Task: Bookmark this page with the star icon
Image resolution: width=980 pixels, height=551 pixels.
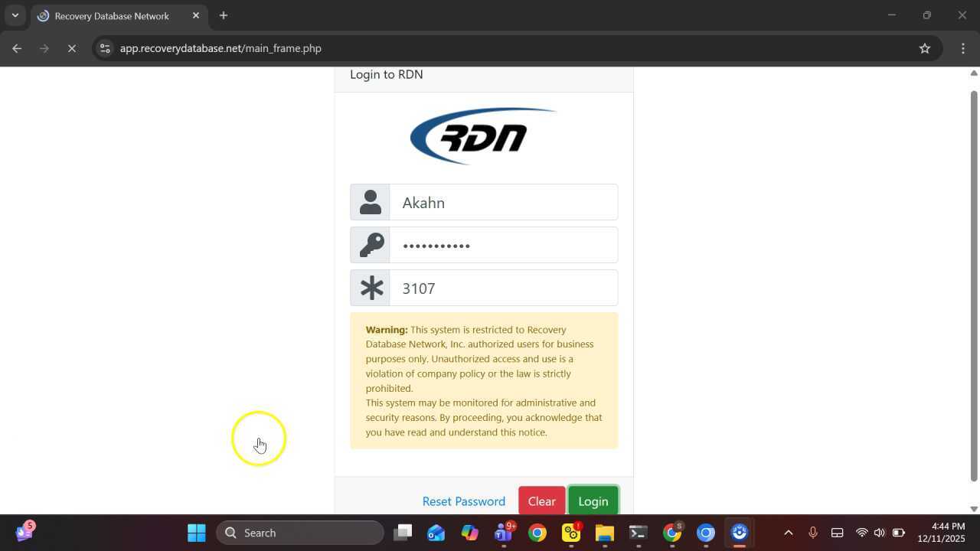Action: [925, 48]
